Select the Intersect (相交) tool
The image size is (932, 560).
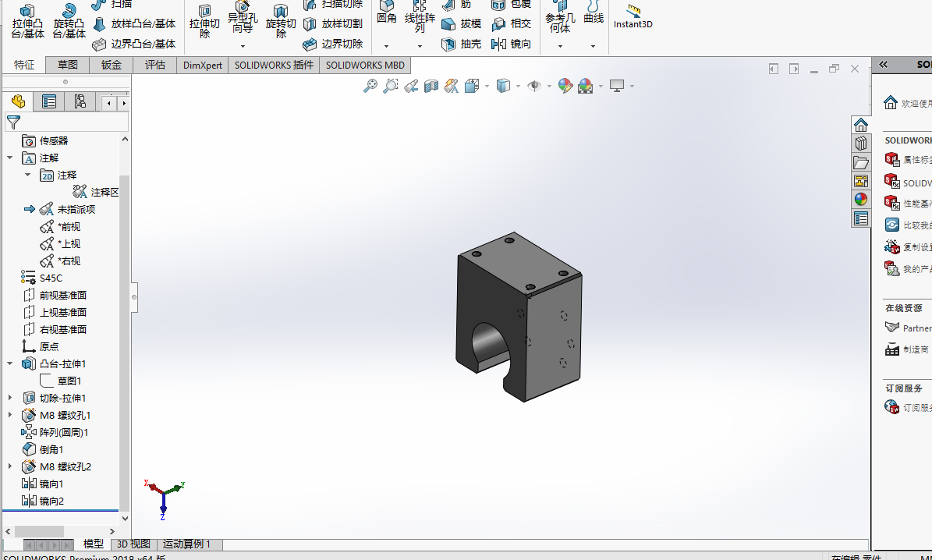[x=511, y=23]
